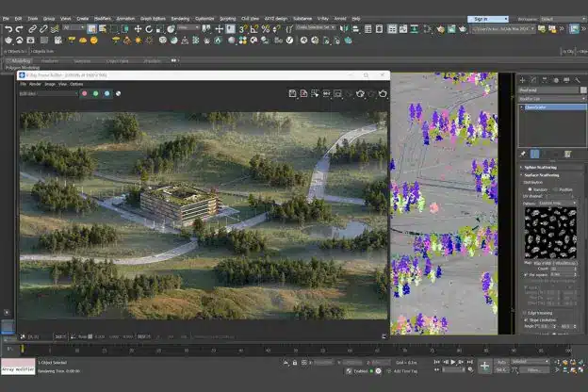Click the Render teapot in Frame Buffer toolbar
The height and width of the screenshot is (392, 588).
tap(383, 93)
